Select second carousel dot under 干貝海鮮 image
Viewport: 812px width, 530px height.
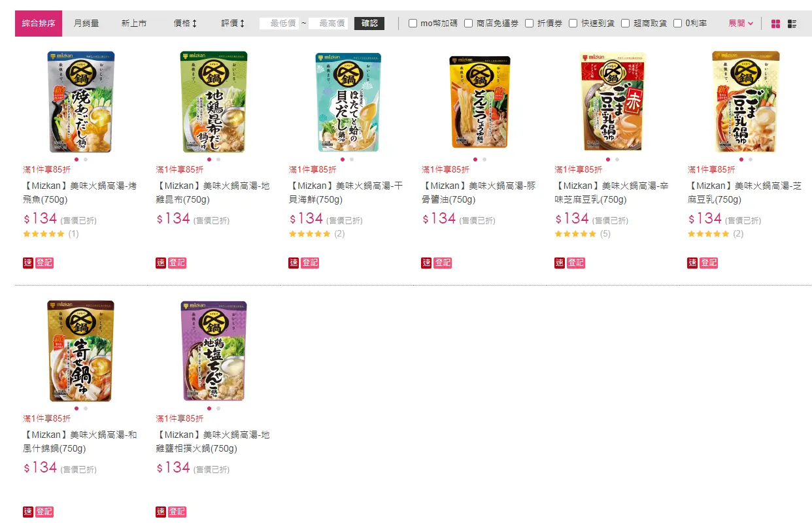(352, 159)
